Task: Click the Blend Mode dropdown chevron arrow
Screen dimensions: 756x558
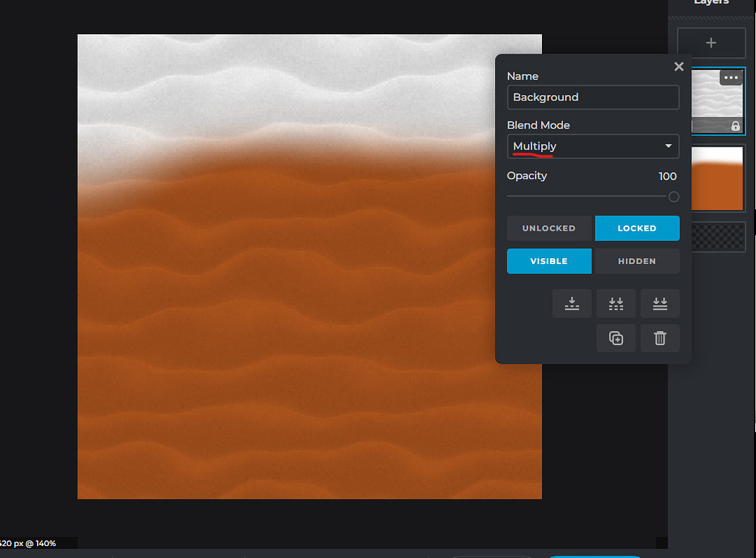Action: point(668,147)
